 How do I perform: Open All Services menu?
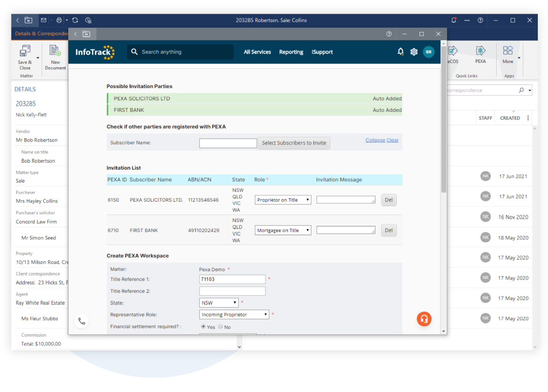(257, 52)
